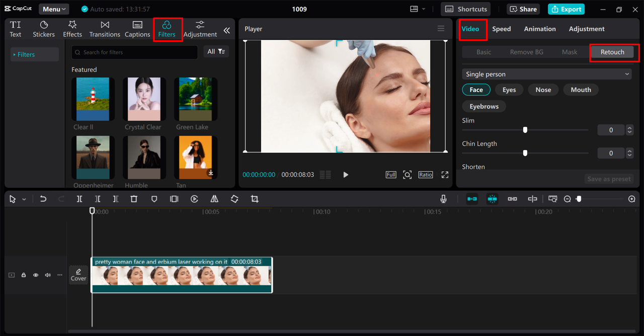Screen dimensions: 644x336
Task: Click the Cover button
Action: point(78,275)
